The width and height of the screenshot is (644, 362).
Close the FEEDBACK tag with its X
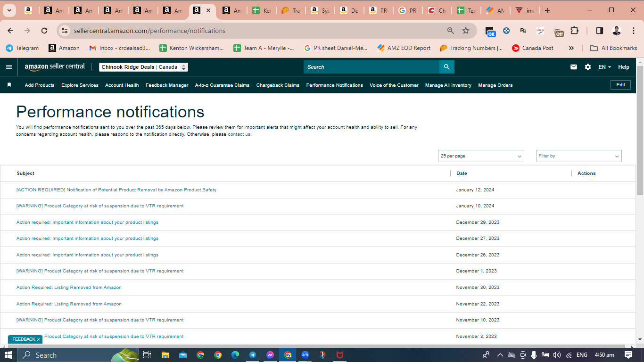pos(39,339)
